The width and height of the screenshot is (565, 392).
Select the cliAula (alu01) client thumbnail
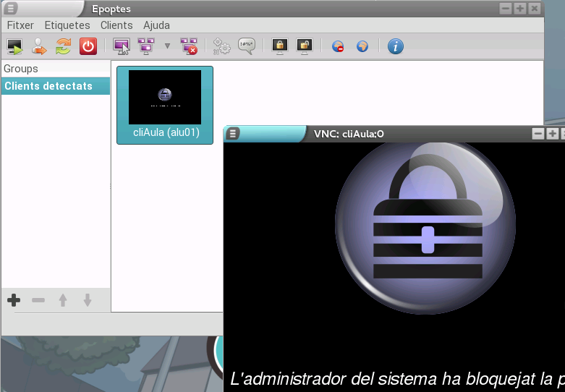pos(165,105)
